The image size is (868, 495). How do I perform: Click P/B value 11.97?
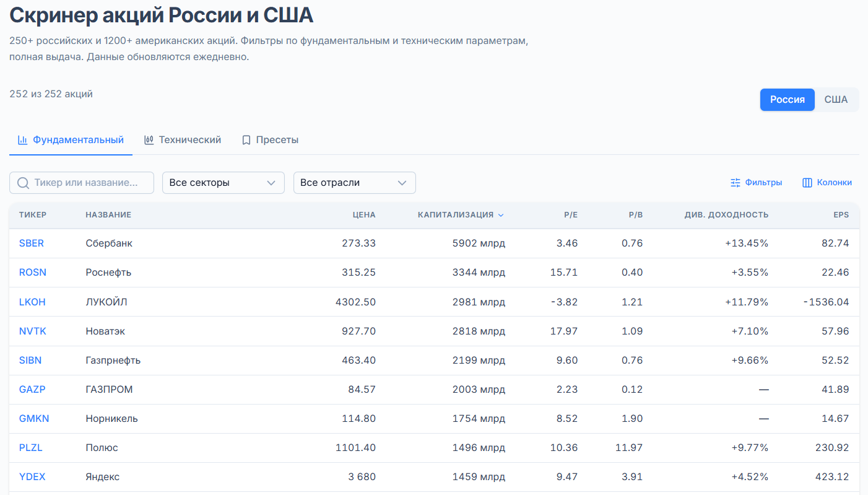tap(628, 448)
